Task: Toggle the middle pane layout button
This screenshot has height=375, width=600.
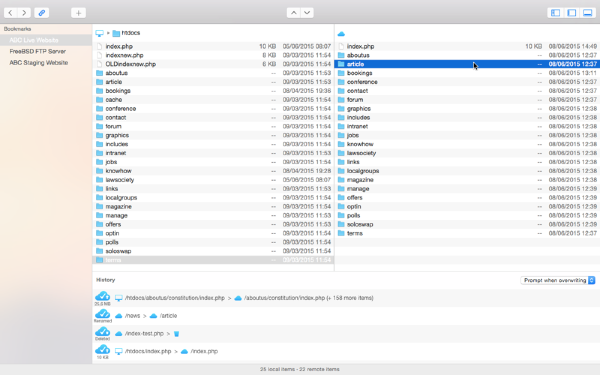Action: click(572, 13)
